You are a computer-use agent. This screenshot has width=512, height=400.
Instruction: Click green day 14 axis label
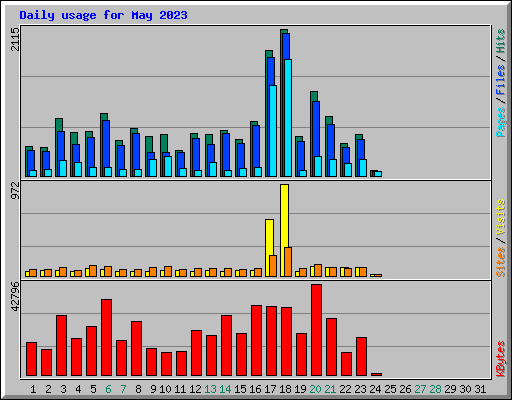coord(225,389)
